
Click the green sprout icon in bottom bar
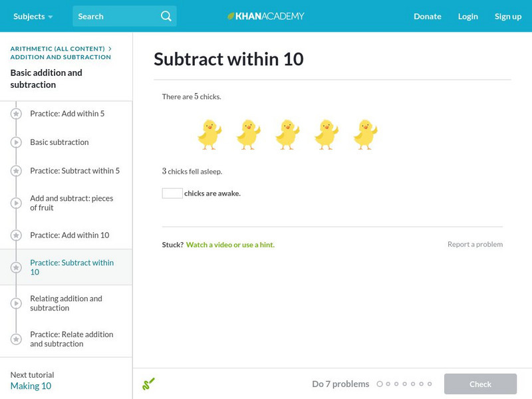(148, 384)
